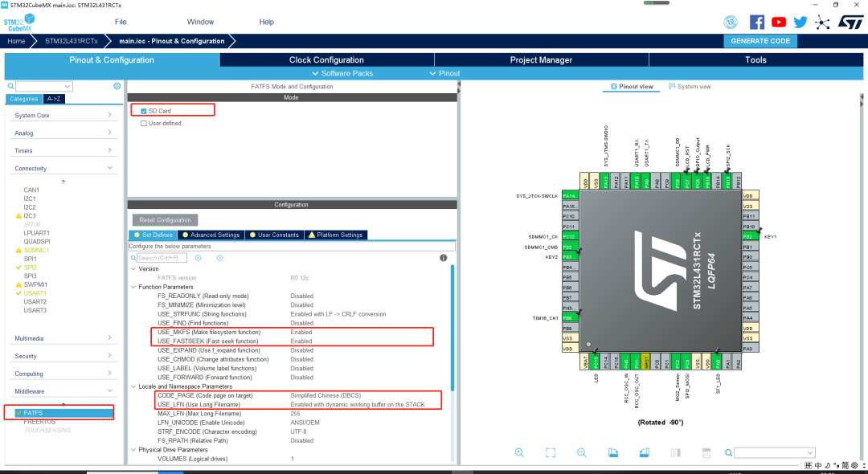Go to previous parameter search result
The image size is (868, 474).
click(199, 258)
